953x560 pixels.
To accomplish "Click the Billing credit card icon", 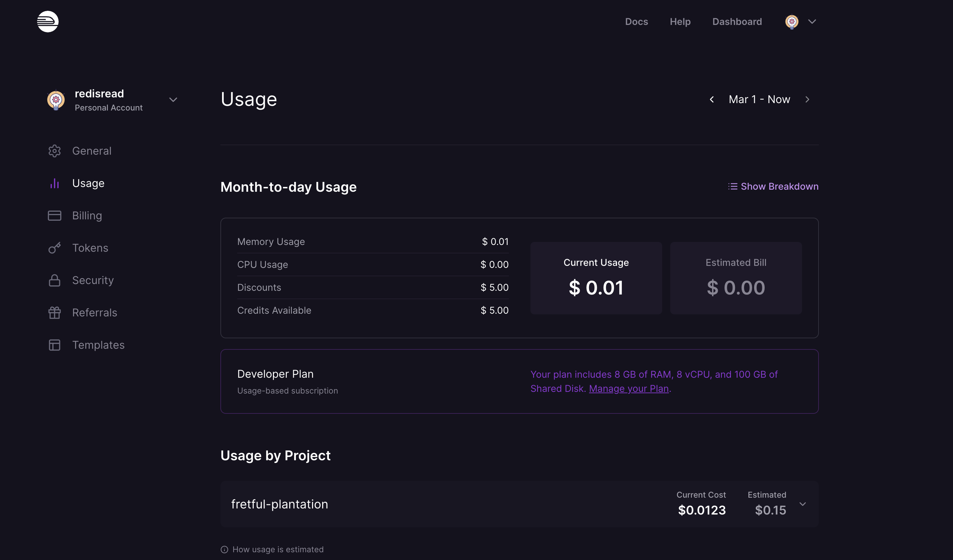I will [x=55, y=216].
